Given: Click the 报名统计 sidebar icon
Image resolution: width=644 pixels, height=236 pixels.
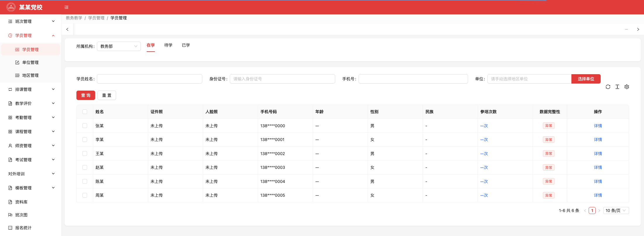Looking at the screenshot, I should coord(10,228).
